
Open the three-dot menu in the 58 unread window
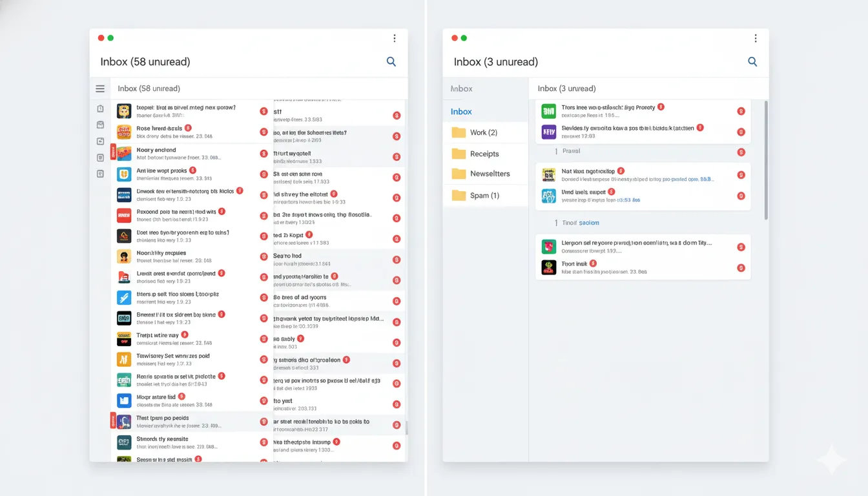pyautogui.click(x=394, y=39)
